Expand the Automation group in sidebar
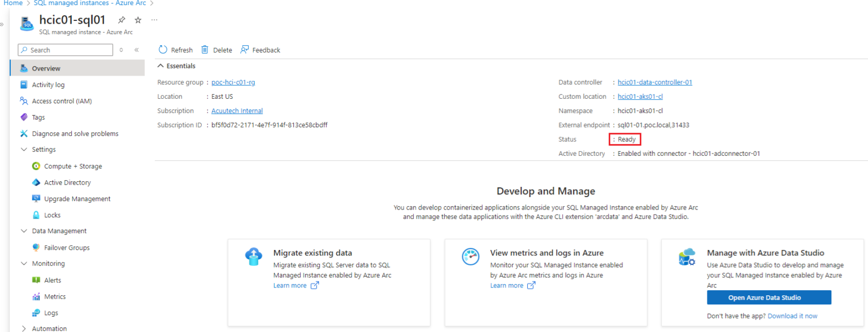Screen dimensions: 868x332 tap(24, 329)
